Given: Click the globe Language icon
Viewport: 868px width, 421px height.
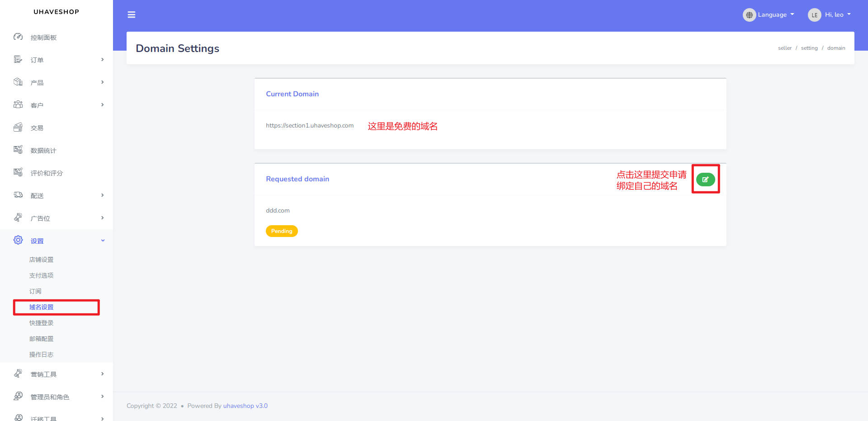Looking at the screenshot, I should (749, 15).
